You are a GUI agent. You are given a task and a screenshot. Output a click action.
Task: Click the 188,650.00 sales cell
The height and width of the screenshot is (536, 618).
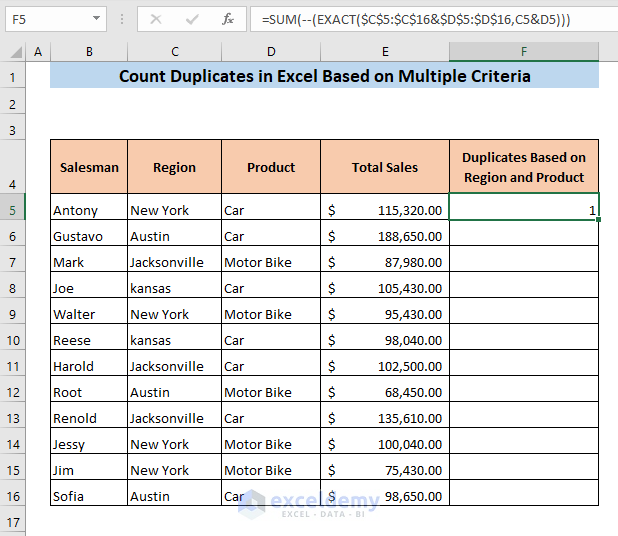click(x=385, y=233)
